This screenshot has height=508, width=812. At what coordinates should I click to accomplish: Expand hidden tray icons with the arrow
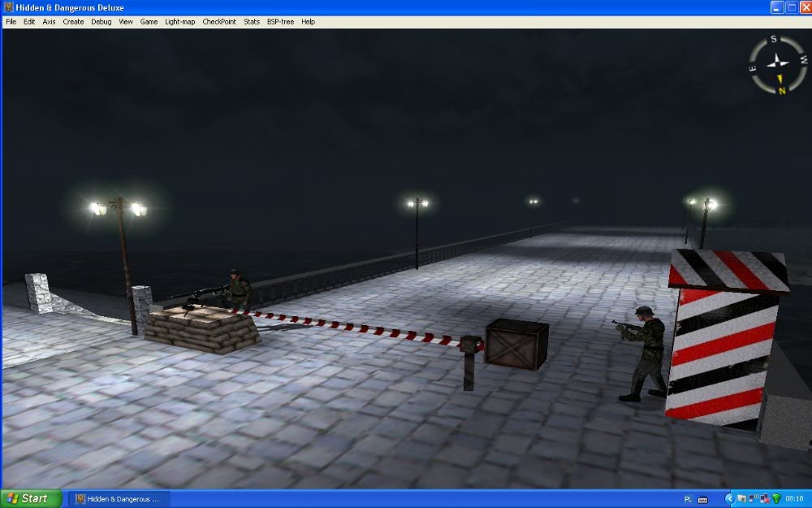point(731,499)
